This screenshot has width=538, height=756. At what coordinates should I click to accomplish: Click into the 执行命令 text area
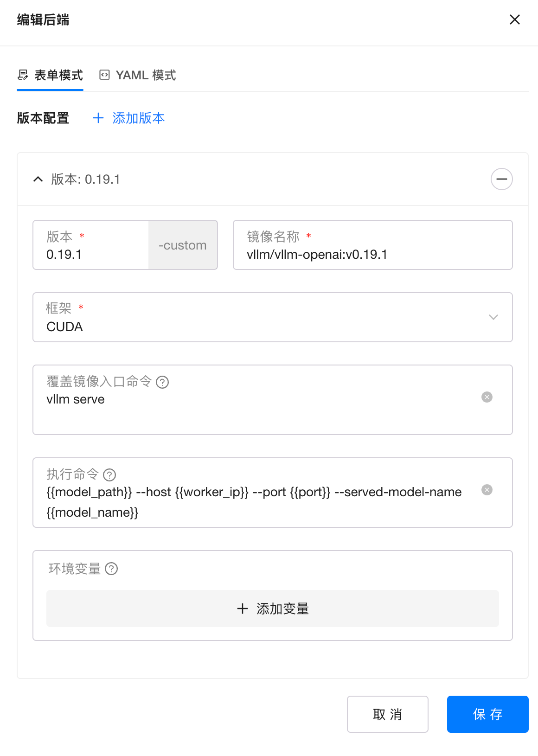(x=254, y=502)
